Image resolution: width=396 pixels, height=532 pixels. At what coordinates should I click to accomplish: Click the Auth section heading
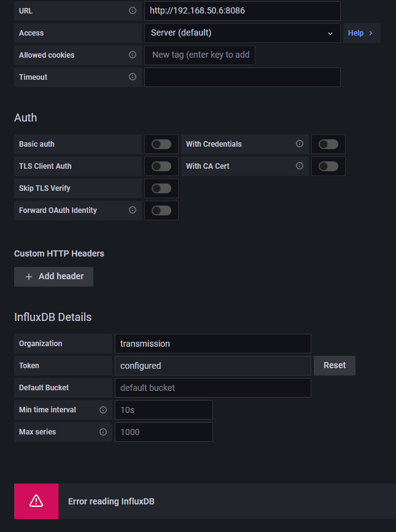tap(25, 117)
